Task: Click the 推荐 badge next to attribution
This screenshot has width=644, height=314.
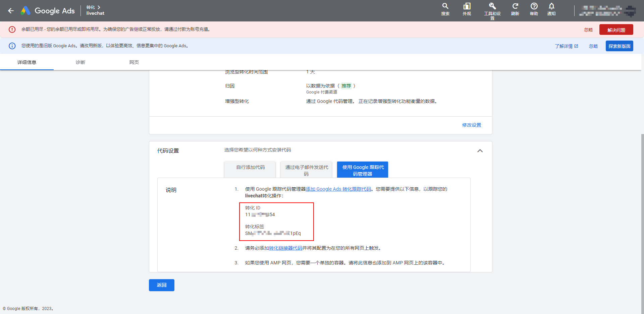Action: (346, 86)
